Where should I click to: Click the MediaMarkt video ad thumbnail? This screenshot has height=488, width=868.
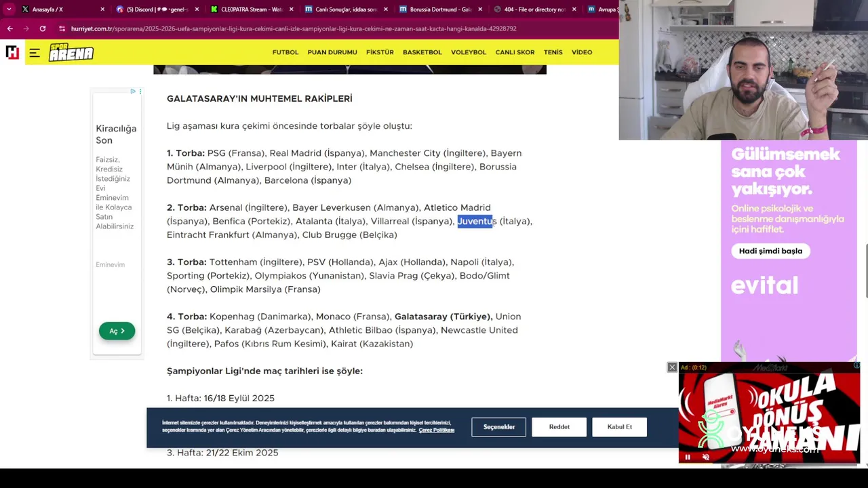point(769,413)
